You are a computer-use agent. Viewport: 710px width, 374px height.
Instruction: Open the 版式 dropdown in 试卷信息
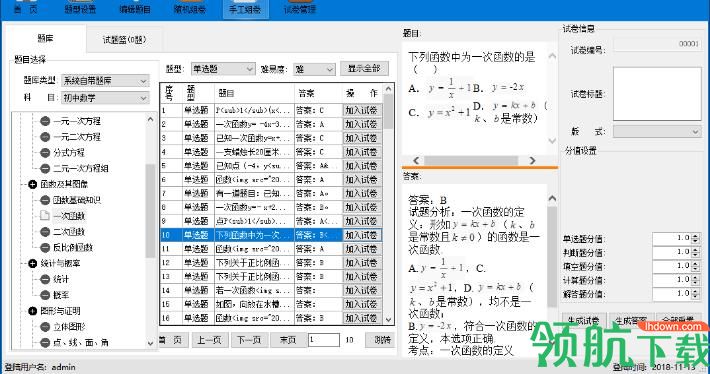click(657, 131)
